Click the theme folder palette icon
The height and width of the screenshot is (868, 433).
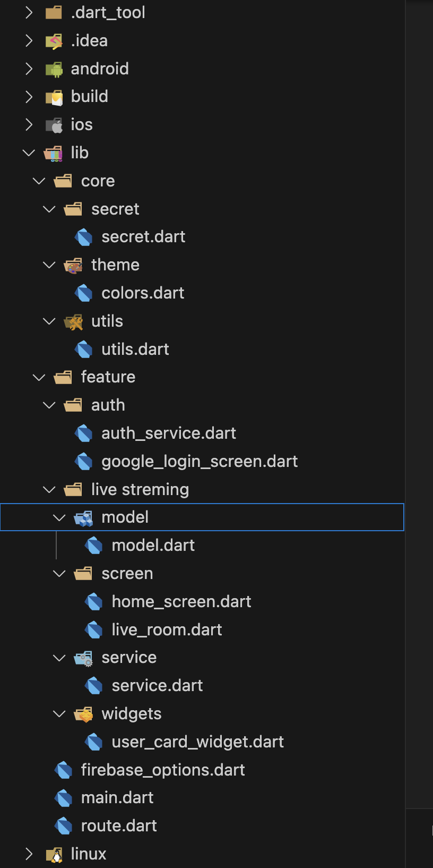pos(73,266)
